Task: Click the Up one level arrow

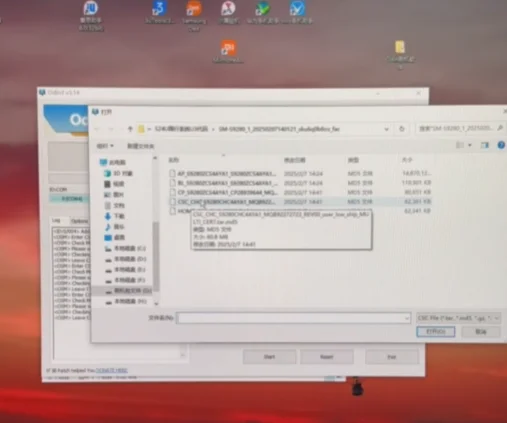Action: (130, 129)
